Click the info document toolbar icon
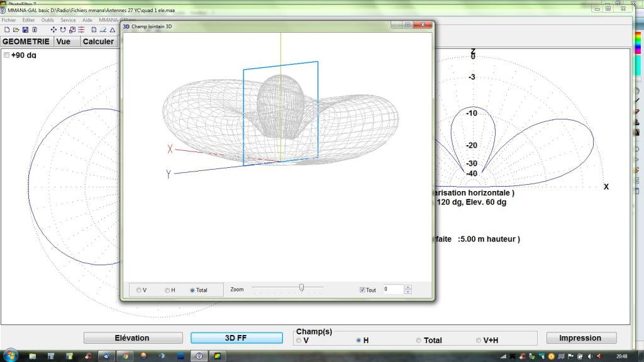644x362 pixels. [35, 30]
